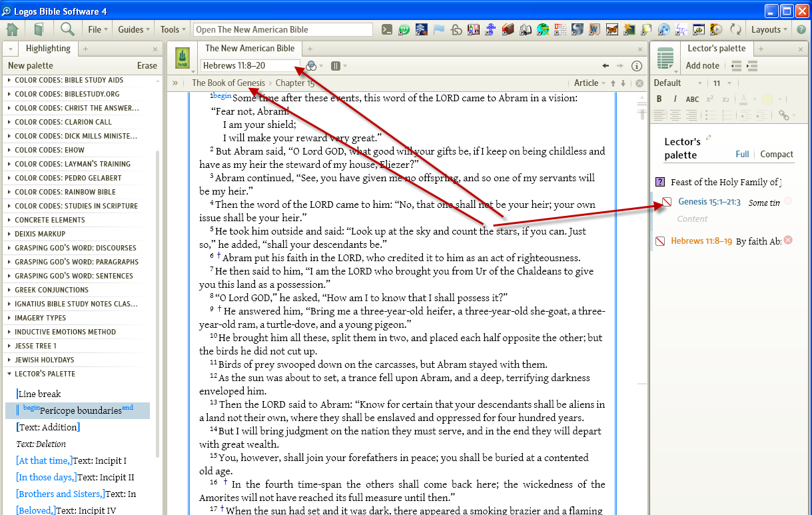Open the orange W document shortcut icon
Viewport: 812px width, 515px height.
pyautogui.click(x=595, y=29)
